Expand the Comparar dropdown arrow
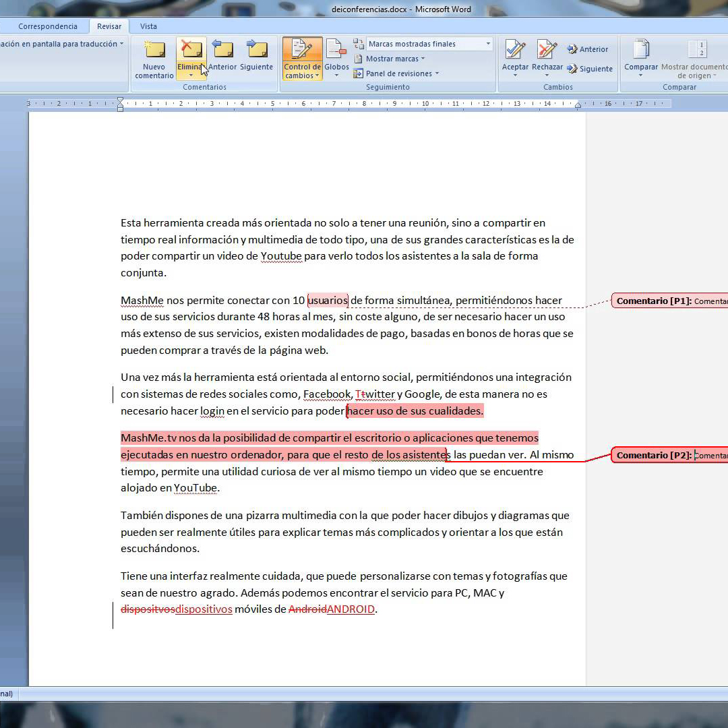 pyautogui.click(x=641, y=75)
